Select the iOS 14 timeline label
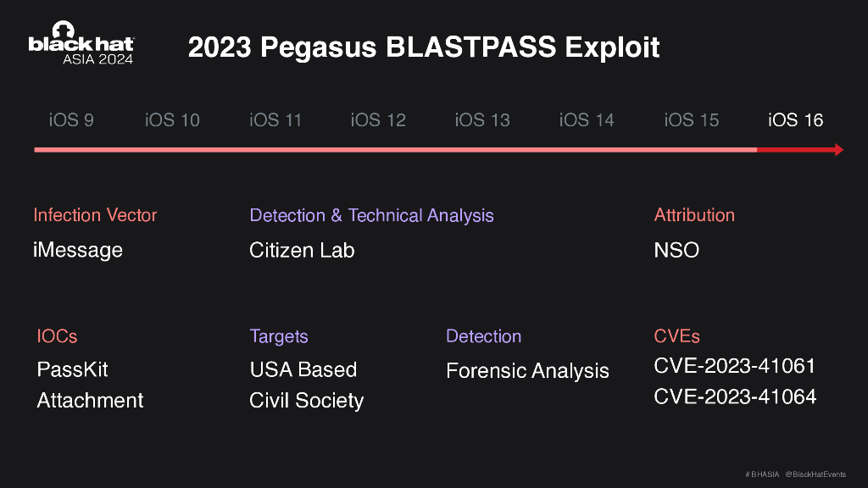 (587, 119)
